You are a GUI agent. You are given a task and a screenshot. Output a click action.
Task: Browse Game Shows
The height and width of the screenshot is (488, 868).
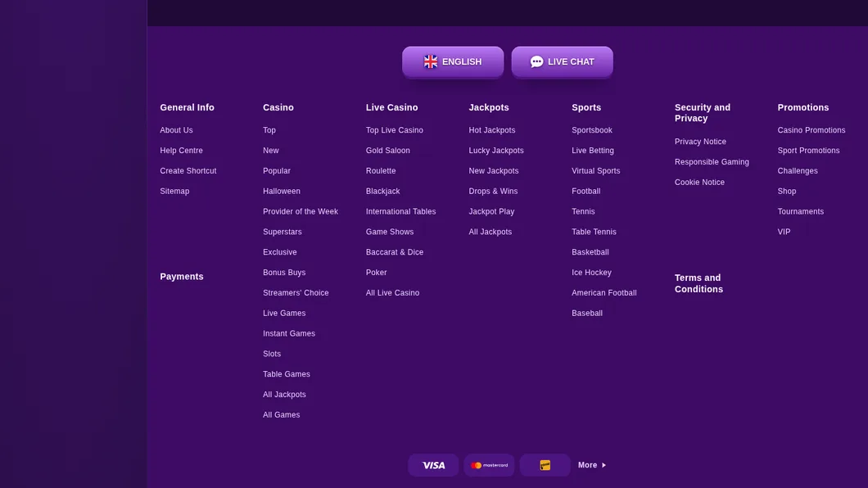[x=389, y=232]
